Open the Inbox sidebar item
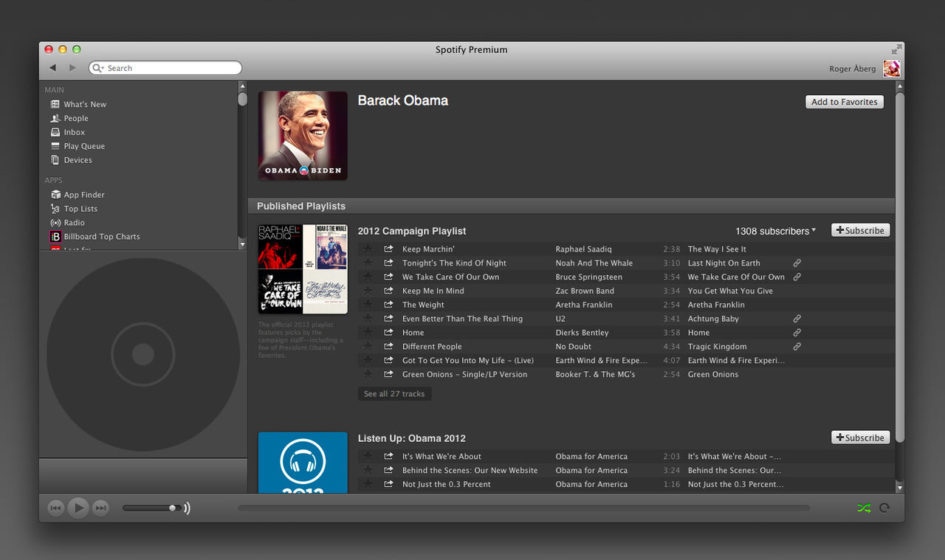This screenshot has width=945, height=560. (x=68, y=132)
